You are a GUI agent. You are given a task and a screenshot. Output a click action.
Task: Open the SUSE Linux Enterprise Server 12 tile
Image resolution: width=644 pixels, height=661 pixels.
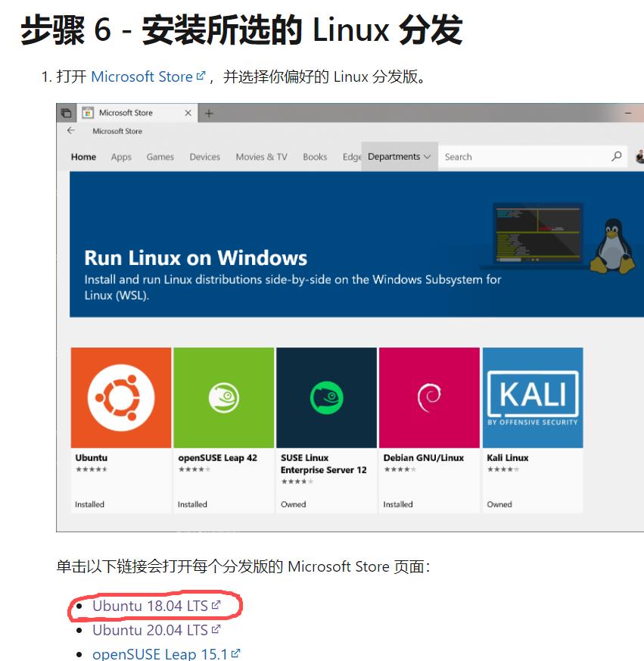(326, 397)
